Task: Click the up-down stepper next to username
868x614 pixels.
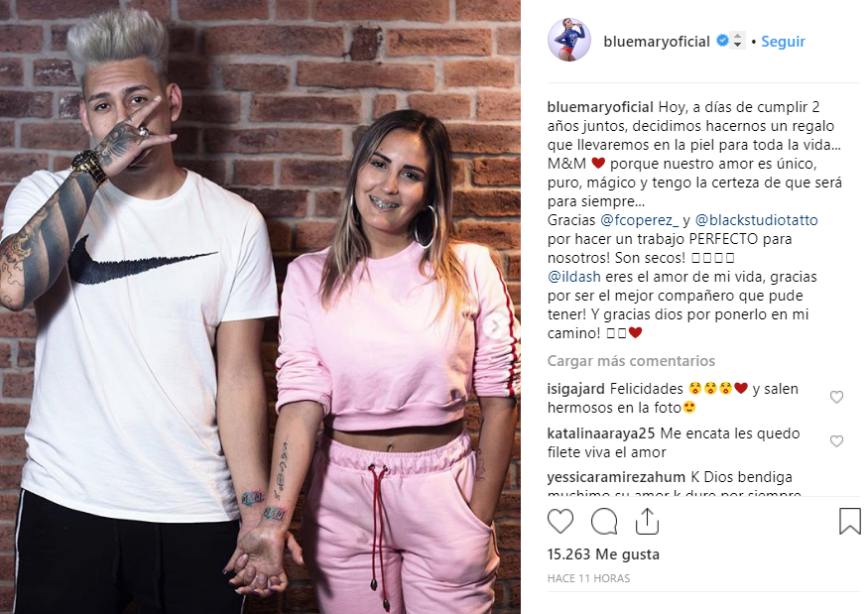Action: click(737, 41)
